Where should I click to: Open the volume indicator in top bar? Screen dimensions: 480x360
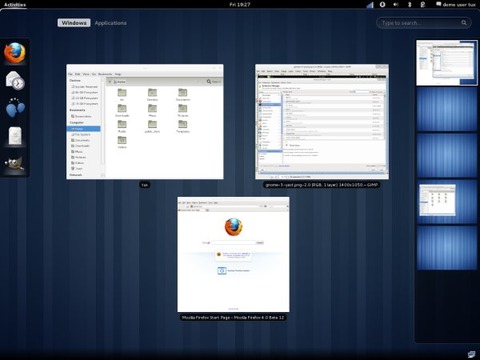[396, 4]
